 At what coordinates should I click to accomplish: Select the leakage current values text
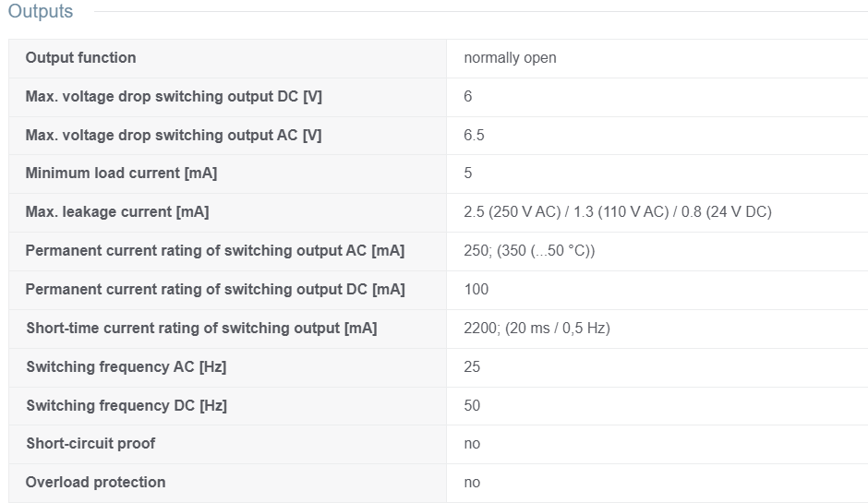(x=618, y=212)
